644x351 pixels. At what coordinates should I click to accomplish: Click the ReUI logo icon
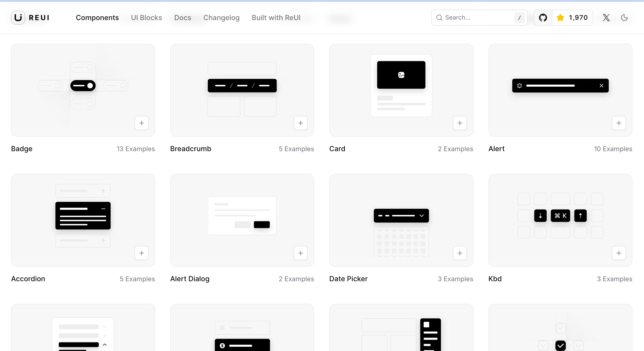pyautogui.click(x=18, y=18)
